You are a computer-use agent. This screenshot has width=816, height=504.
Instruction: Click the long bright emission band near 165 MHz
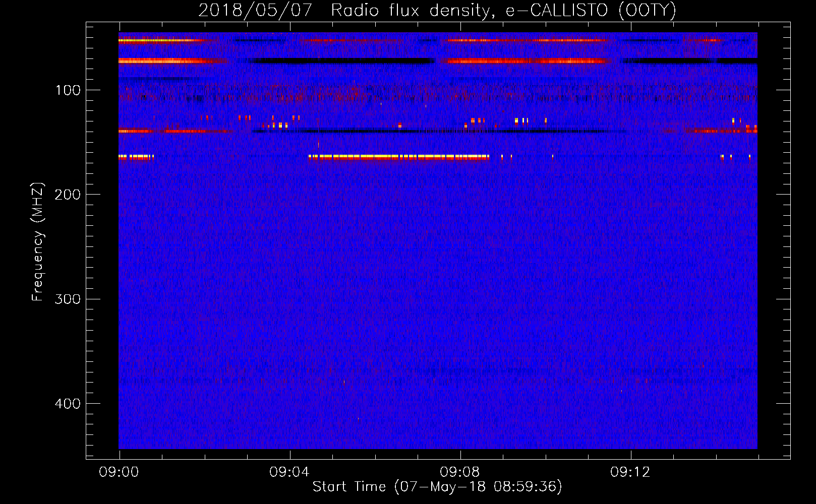[x=399, y=157]
